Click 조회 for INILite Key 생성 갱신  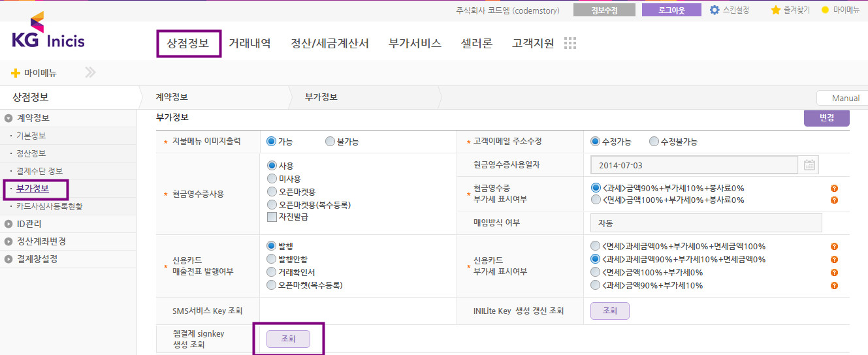coord(610,311)
